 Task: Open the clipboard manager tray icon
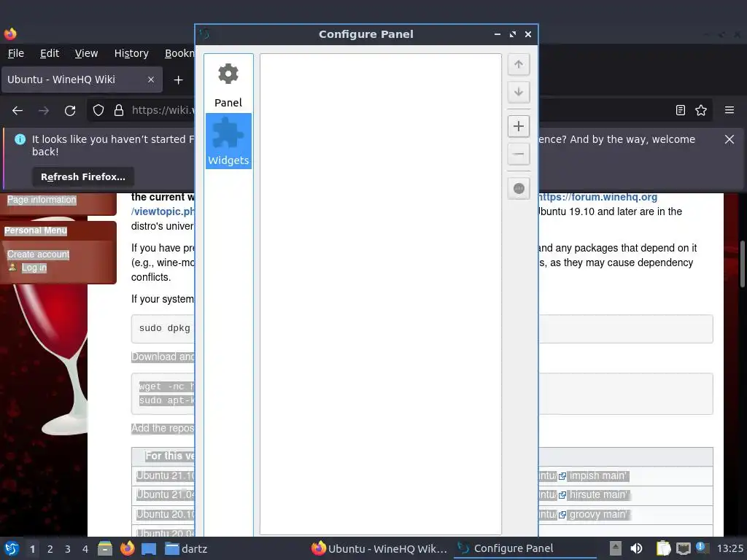[663, 548]
